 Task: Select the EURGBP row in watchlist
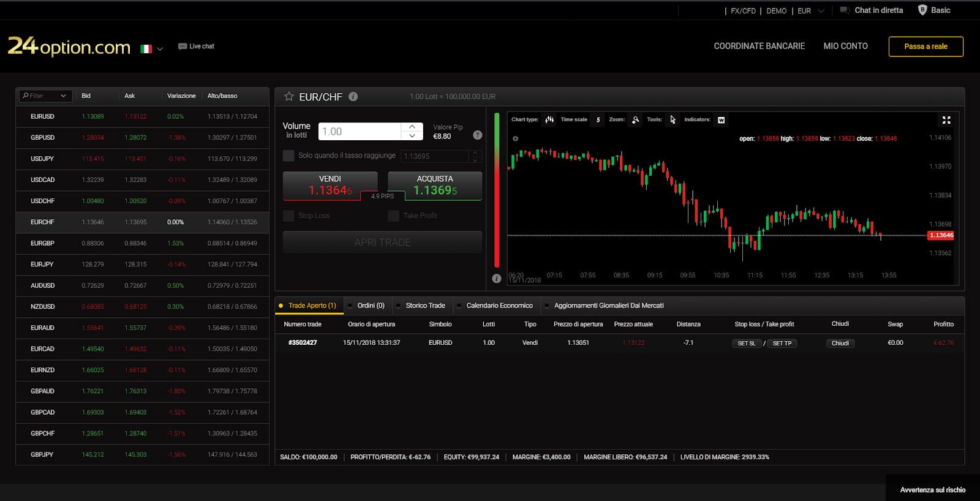[x=142, y=243]
